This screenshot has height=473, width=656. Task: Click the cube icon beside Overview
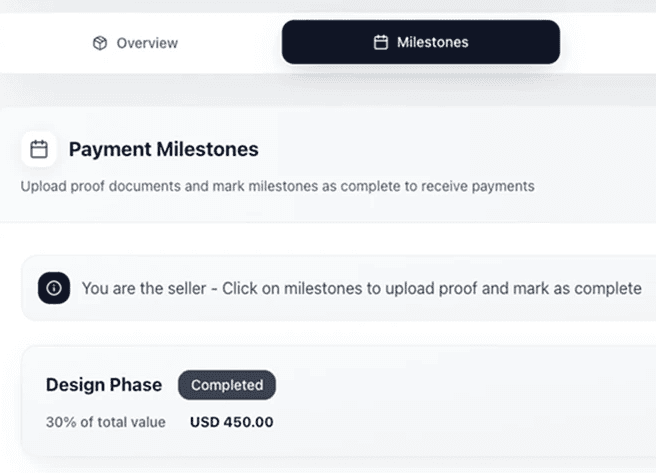[x=100, y=43]
